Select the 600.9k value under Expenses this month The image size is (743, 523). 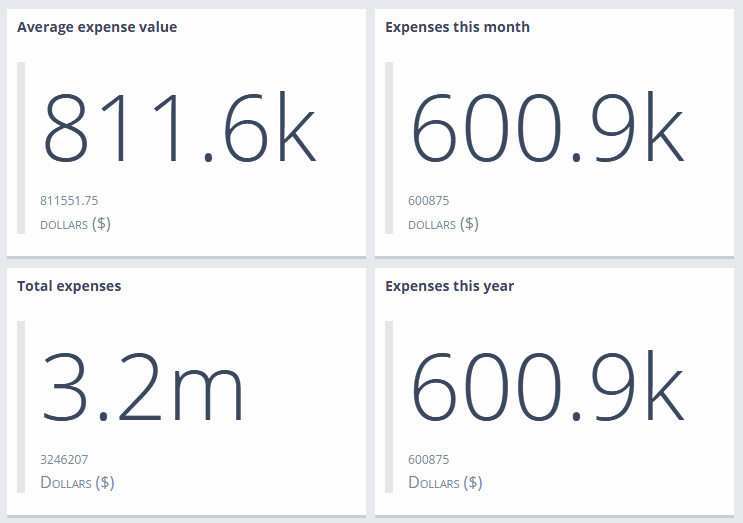pos(548,128)
